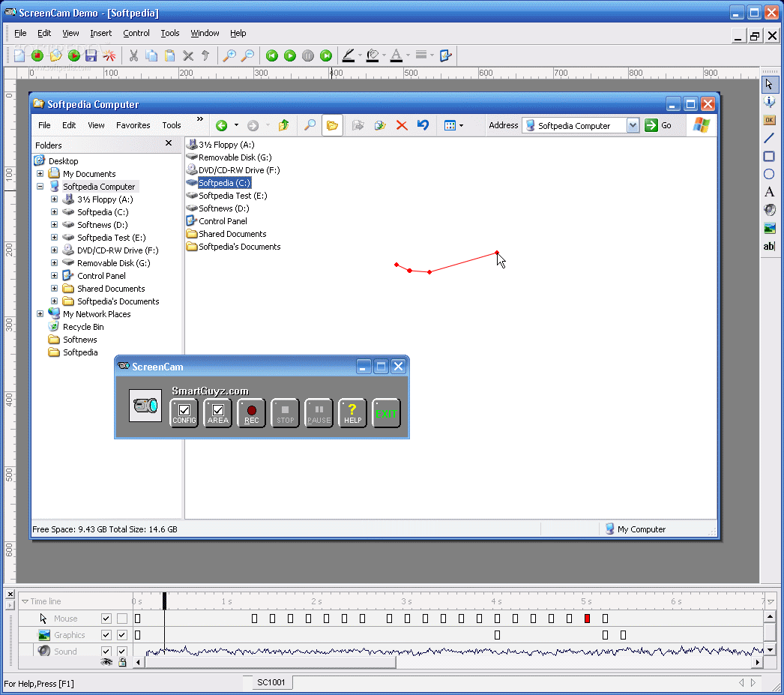Open the Insert menu
The image size is (784, 695).
click(101, 33)
